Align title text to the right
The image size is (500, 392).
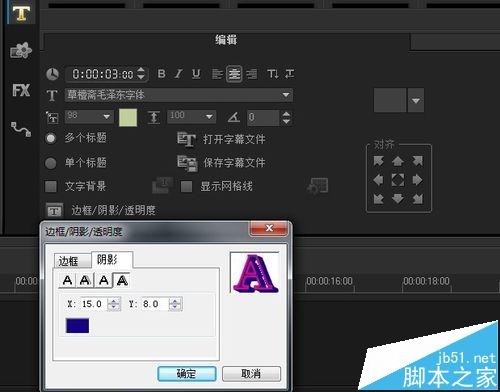click(x=252, y=74)
